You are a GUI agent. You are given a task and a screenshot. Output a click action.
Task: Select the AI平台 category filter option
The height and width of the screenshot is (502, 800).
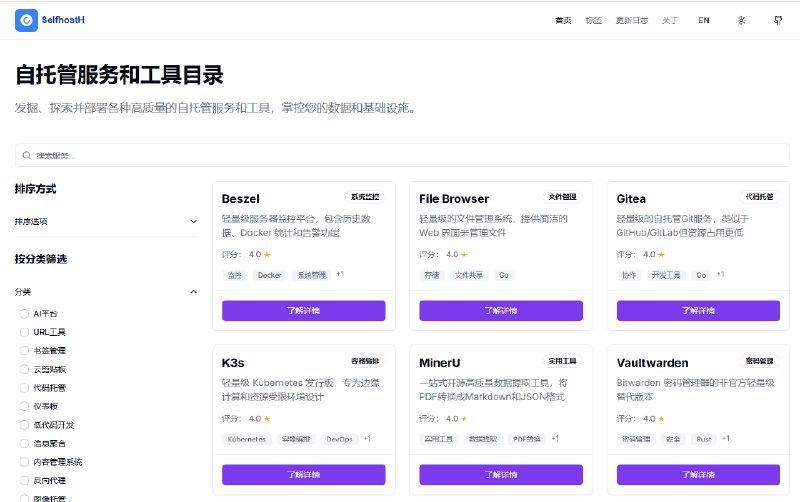[x=25, y=314]
